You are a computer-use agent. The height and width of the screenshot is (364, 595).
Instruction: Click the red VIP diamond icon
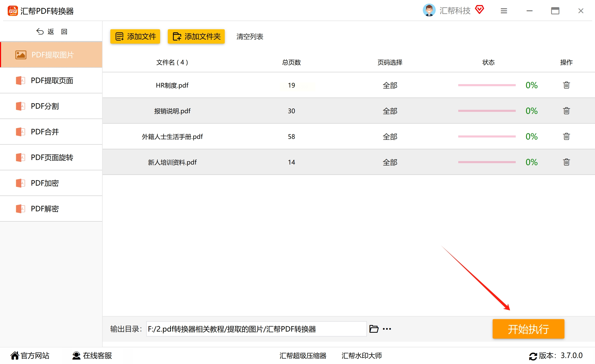coord(479,10)
